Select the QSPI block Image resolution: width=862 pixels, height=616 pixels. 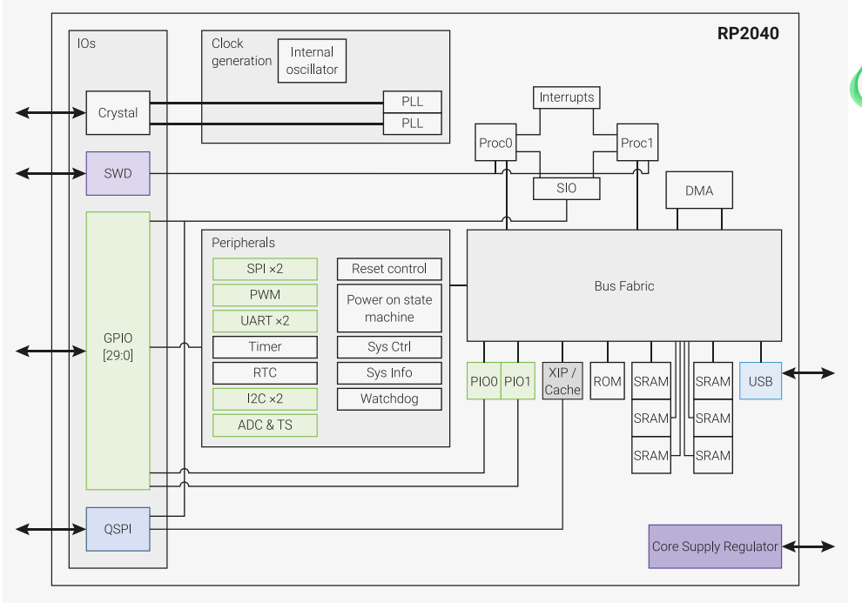118,529
